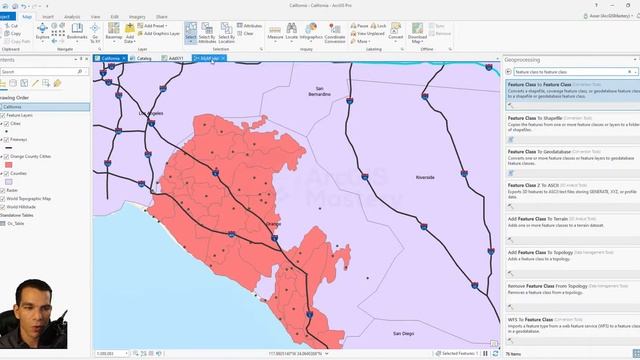The image size is (640, 360).
Task: Toggle the Cities layer checkbox
Action: click(6, 124)
